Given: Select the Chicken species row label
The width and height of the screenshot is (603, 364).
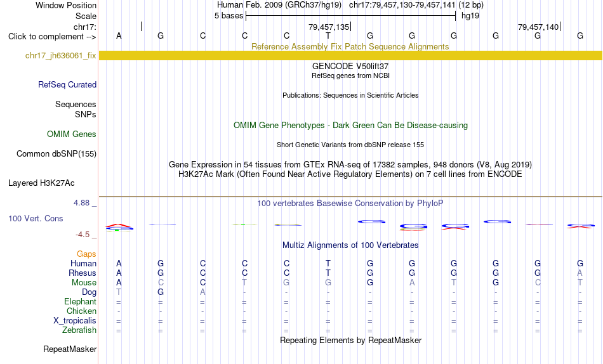Looking at the screenshot, I should tap(81, 311).
